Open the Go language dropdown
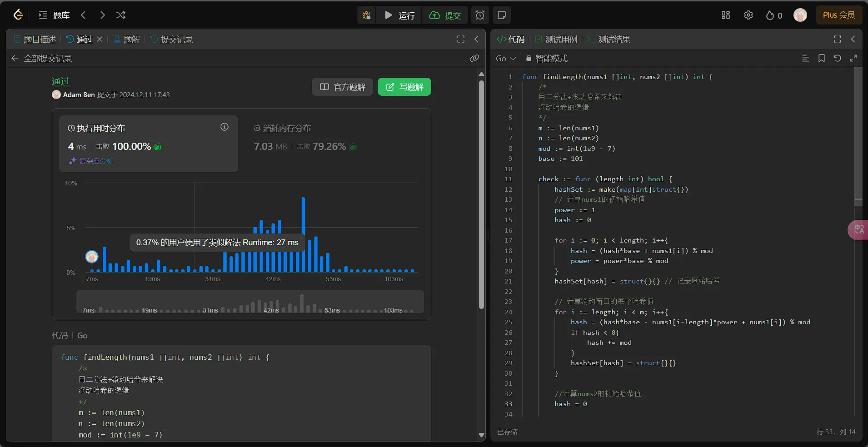This screenshot has height=447, width=868. point(505,58)
